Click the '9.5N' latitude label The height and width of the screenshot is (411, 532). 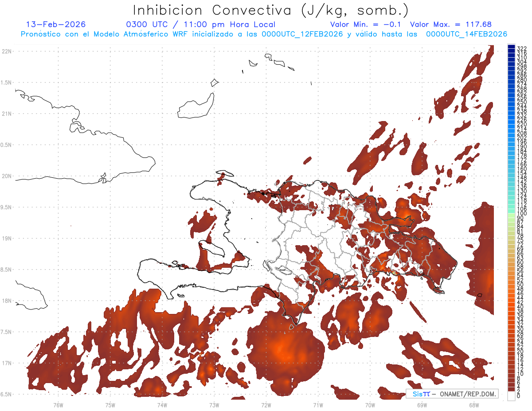7,207
